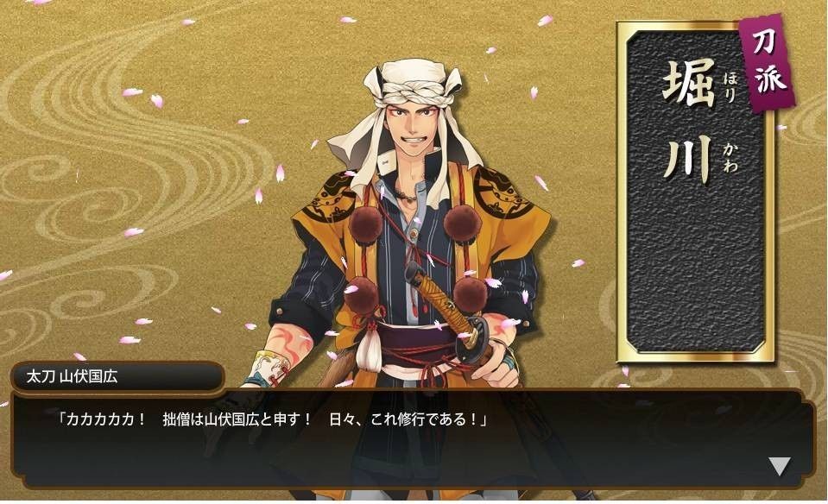Click the large kanji 堀 on the nameplate
This screenshot has width=828, height=504.
coord(688,83)
